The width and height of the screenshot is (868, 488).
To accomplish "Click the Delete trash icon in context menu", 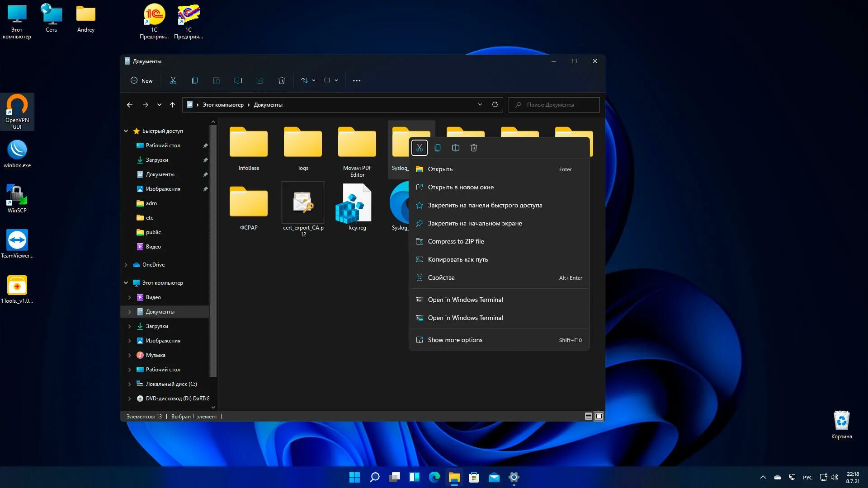I will (x=473, y=148).
